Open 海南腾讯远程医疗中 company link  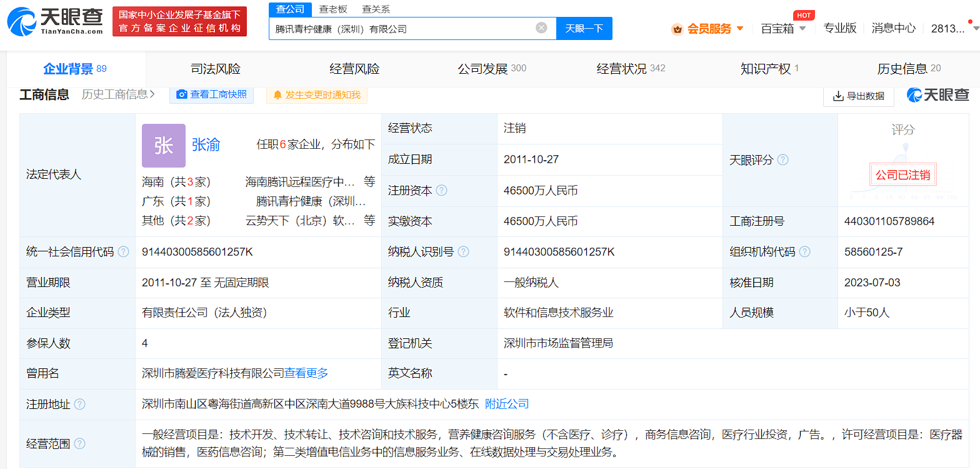301,182
